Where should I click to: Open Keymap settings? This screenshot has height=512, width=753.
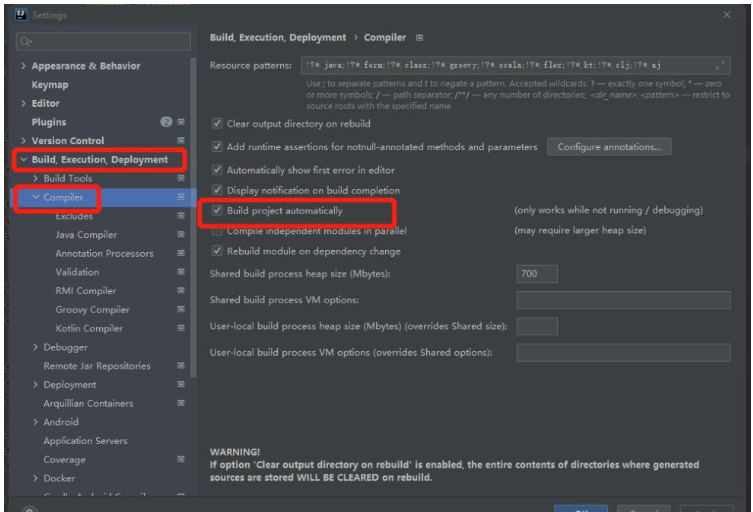(50, 85)
